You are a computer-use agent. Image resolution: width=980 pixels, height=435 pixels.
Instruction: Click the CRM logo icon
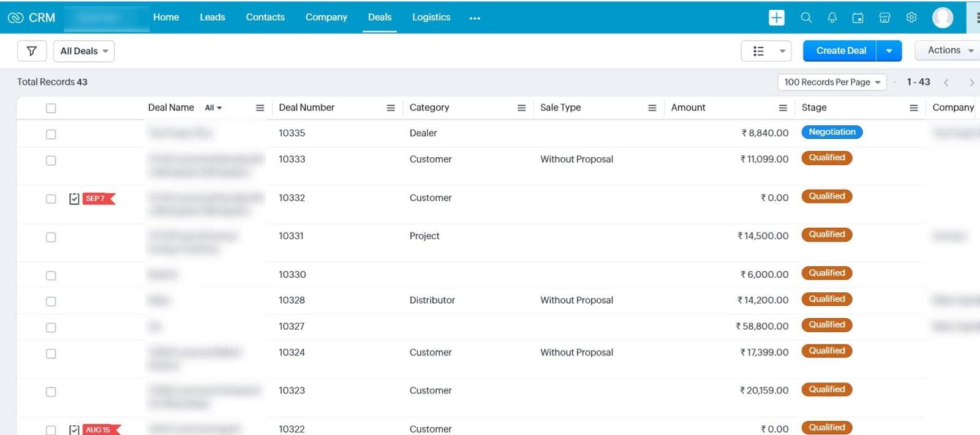[15, 18]
